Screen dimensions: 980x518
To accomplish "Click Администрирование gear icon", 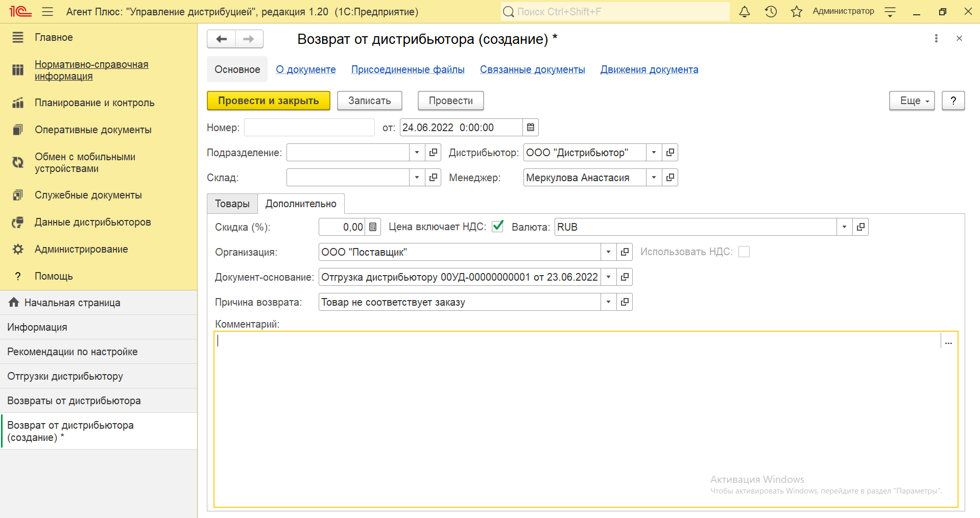I will pyautogui.click(x=18, y=249).
